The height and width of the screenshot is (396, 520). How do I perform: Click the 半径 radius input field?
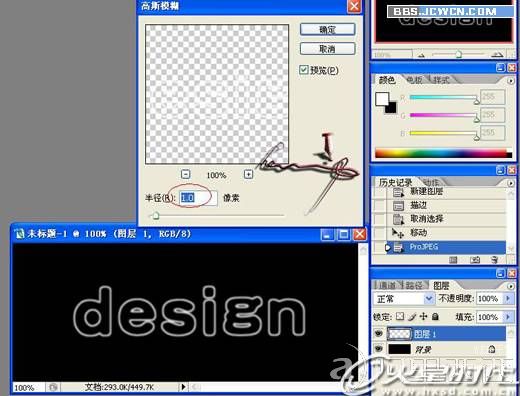click(x=198, y=198)
